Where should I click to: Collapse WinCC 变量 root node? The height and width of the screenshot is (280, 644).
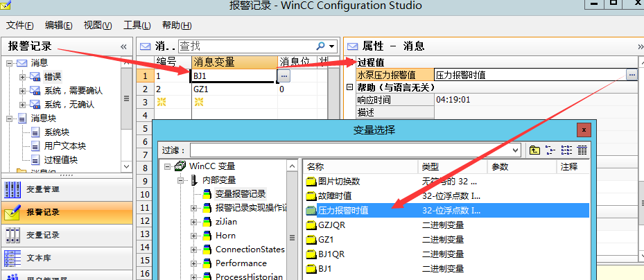(167, 166)
